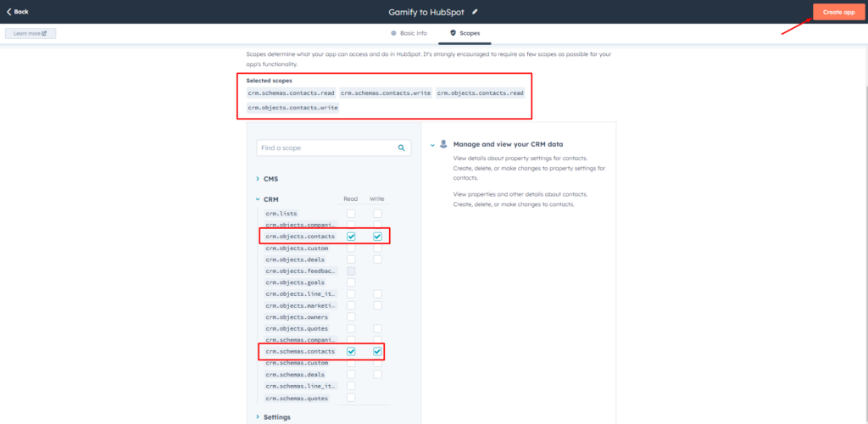Uncheck Read for crm.schemas.contacts
Image resolution: width=868 pixels, height=424 pixels.
[x=351, y=351]
